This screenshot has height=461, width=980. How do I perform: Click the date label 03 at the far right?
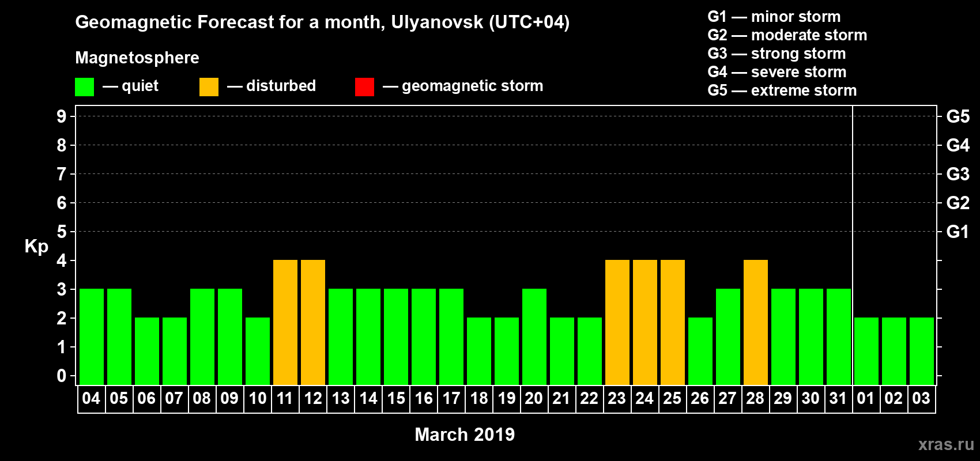click(921, 399)
